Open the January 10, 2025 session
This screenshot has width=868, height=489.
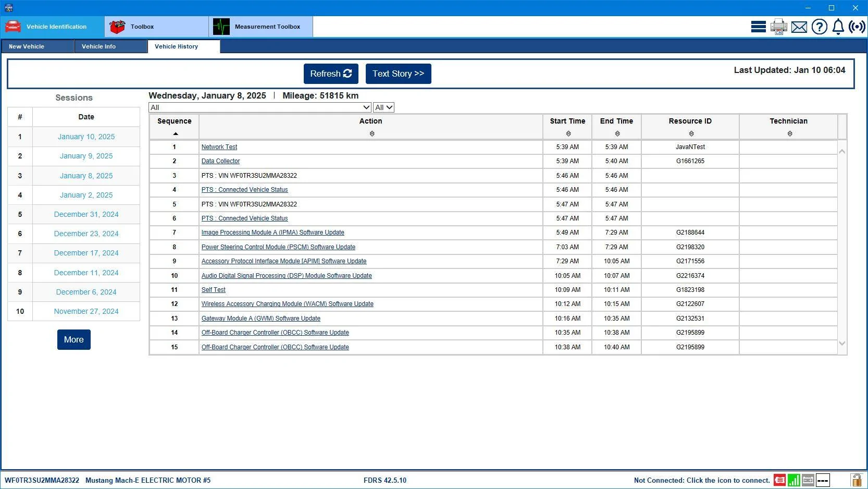click(86, 137)
